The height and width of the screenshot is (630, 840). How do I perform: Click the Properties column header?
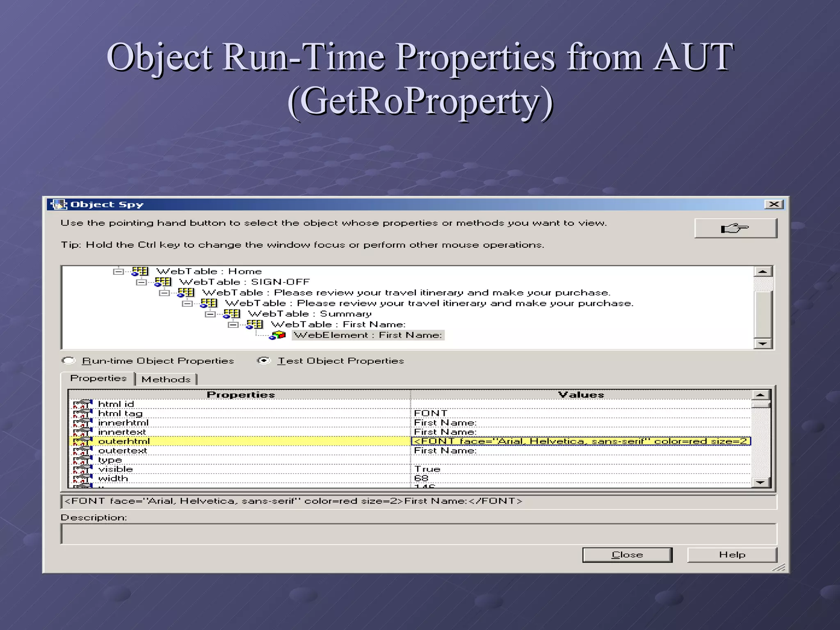(240, 395)
